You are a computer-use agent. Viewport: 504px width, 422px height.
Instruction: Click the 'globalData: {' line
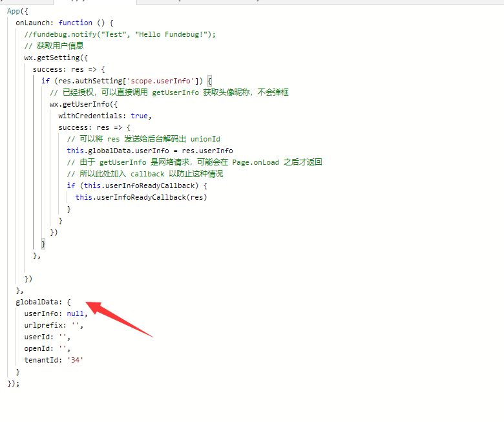(x=43, y=302)
